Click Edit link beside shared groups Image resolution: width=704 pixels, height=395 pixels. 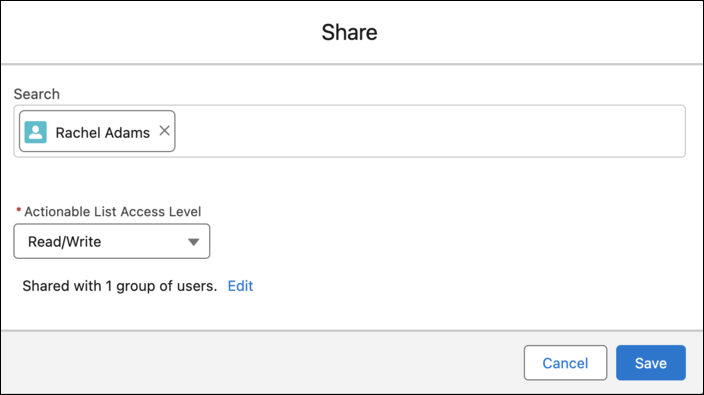pyautogui.click(x=240, y=286)
